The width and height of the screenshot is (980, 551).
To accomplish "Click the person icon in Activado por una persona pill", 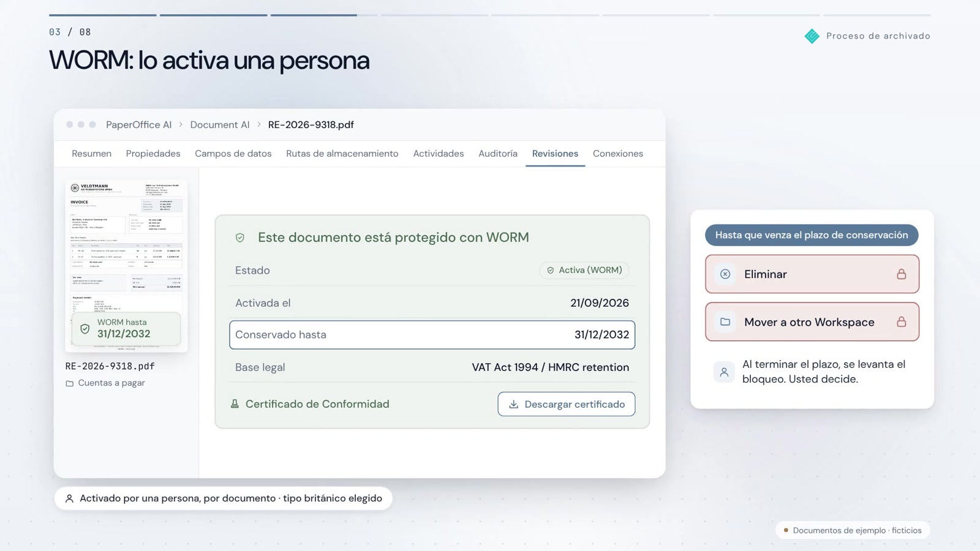I will [69, 498].
